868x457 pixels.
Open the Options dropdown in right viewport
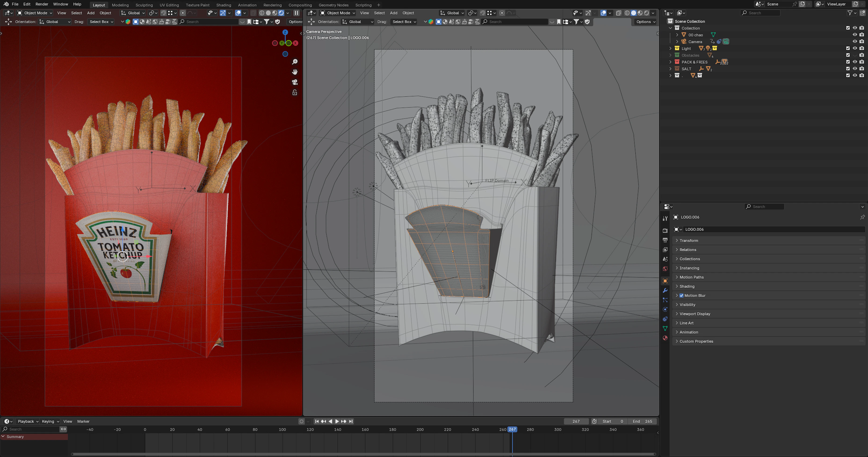click(645, 22)
